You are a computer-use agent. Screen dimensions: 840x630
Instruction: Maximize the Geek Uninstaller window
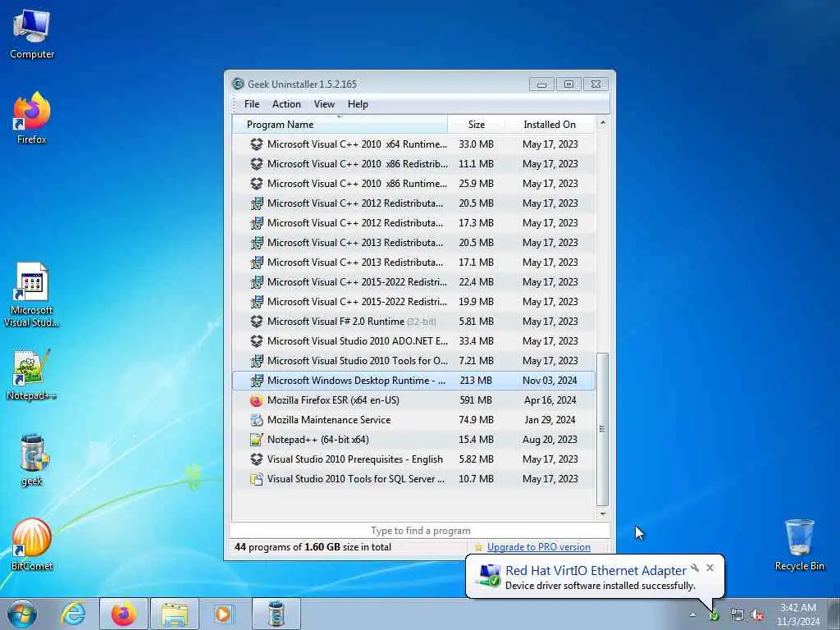pyautogui.click(x=568, y=84)
